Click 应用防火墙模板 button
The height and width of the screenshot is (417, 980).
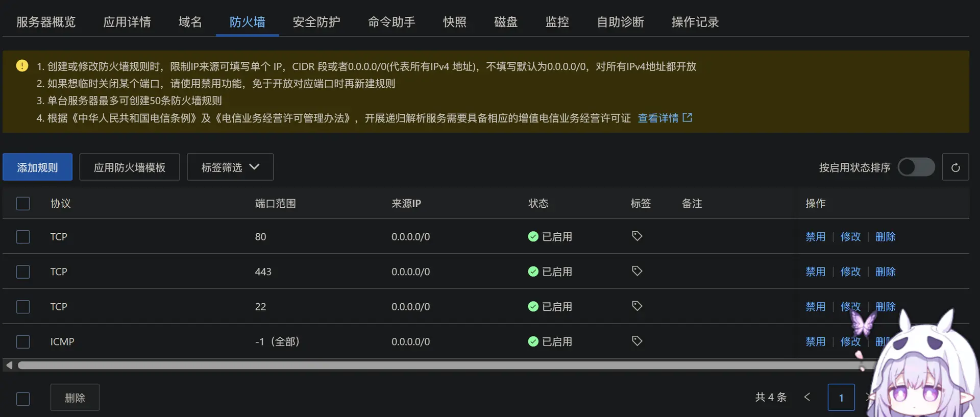tap(130, 167)
